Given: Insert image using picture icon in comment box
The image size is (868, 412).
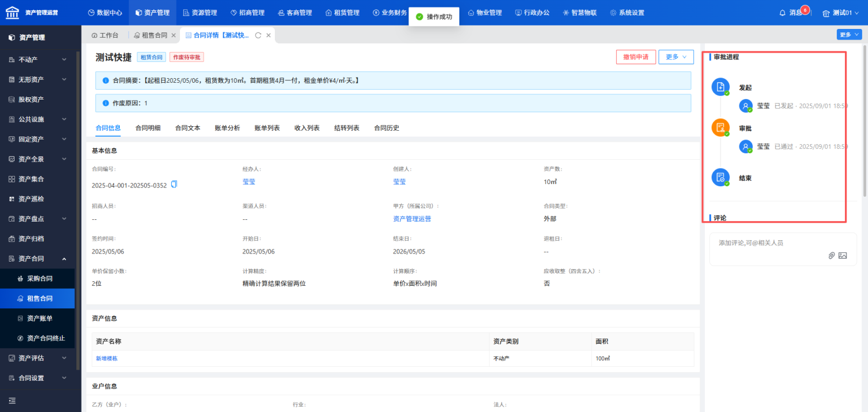Looking at the screenshot, I should coord(843,255).
